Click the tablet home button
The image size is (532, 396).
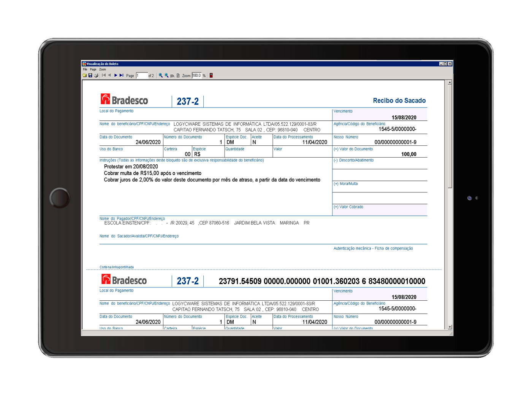pos(60,198)
